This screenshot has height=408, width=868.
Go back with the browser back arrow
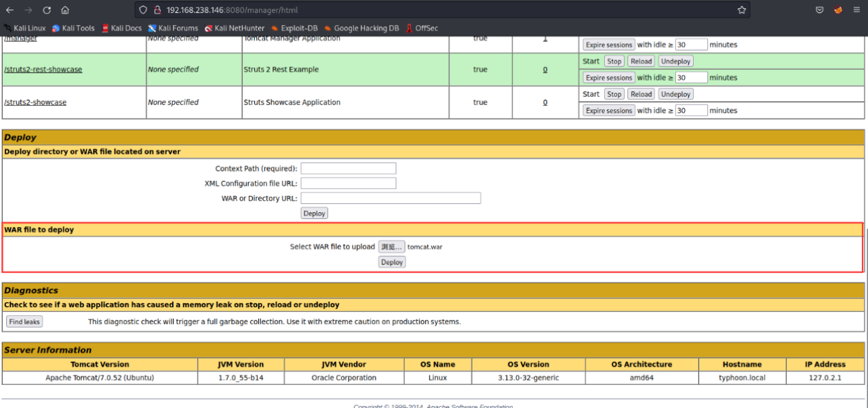click(9, 10)
